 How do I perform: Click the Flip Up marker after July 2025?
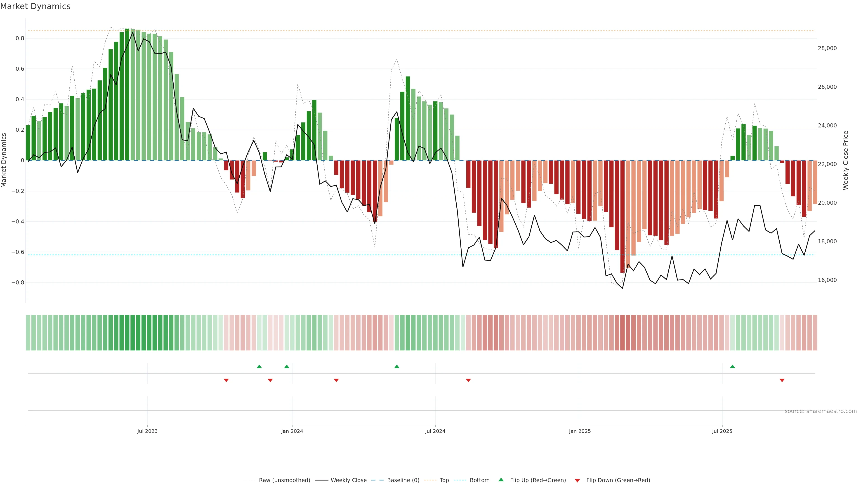click(732, 366)
